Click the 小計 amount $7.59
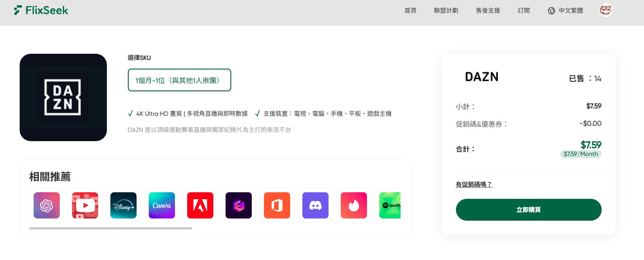This screenshot has height=260, width=644. (594, 106)
